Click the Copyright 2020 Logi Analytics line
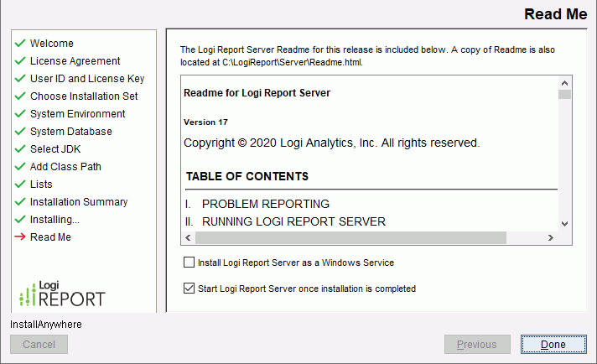The width and height of the screenshot is (597, 364). 332,143
